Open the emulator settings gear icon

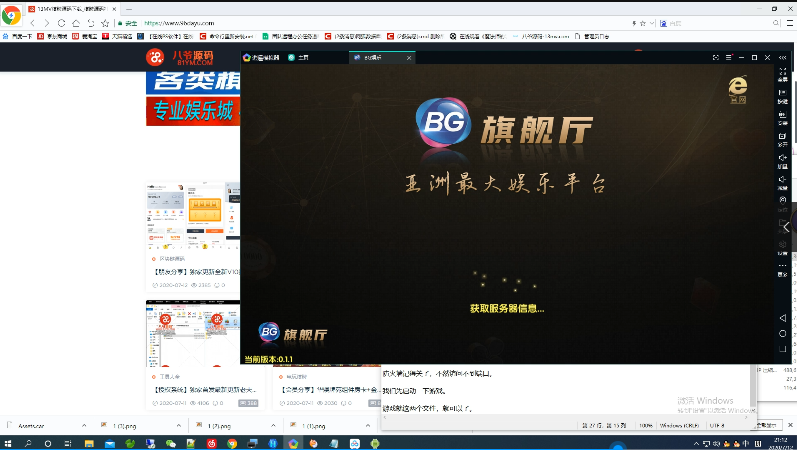[783, 247]
